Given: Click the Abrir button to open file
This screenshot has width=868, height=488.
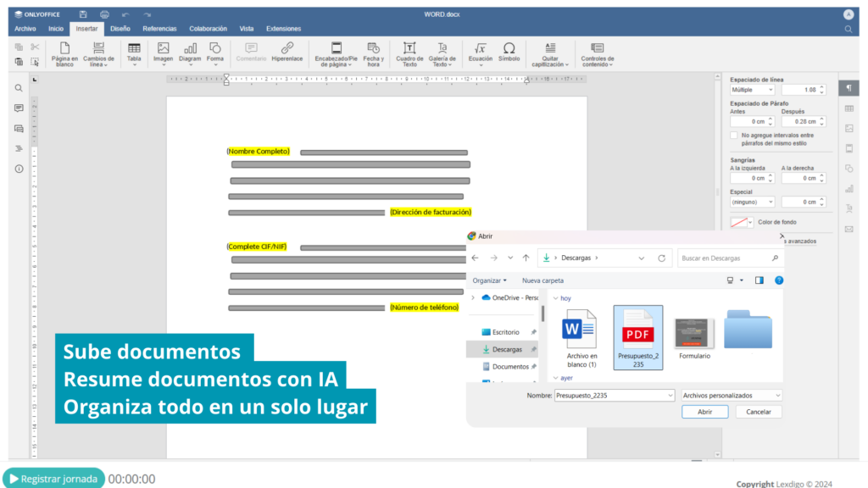Looking at the screenshot, I should 705,411.
